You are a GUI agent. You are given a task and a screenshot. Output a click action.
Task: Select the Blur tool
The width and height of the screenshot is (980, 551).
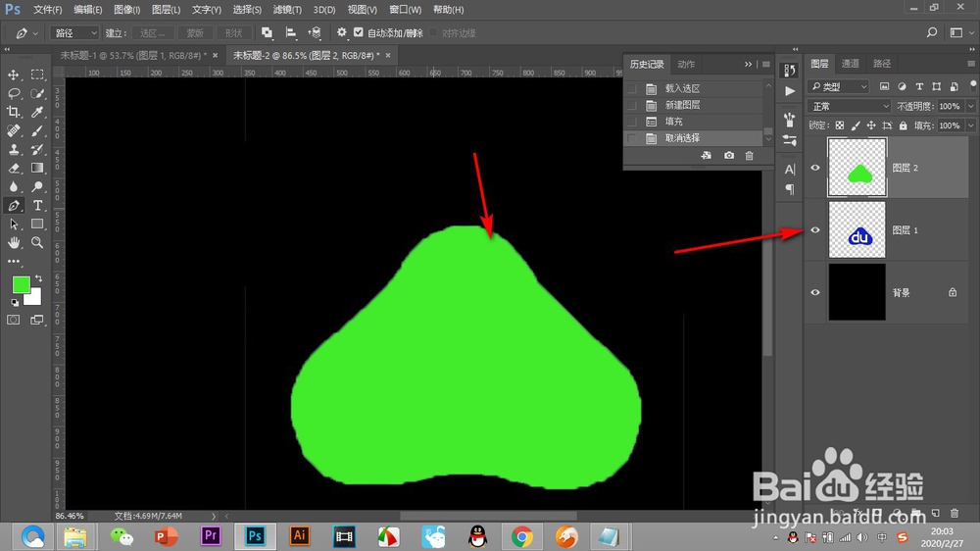pos(13,187)
